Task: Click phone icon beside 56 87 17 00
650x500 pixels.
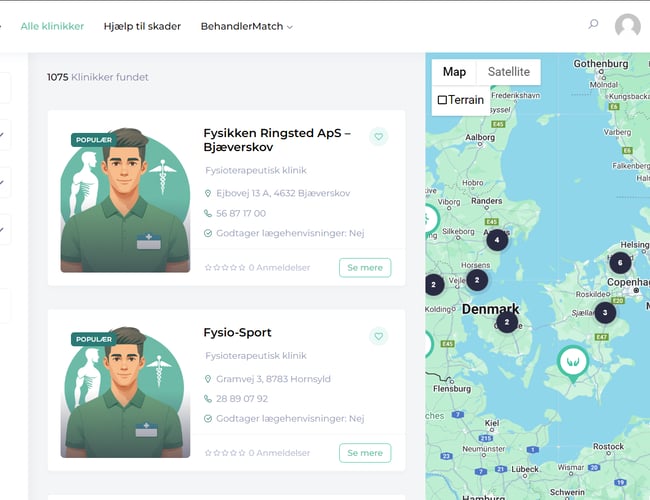Action: pyautogui.click(x=208, y=213)
